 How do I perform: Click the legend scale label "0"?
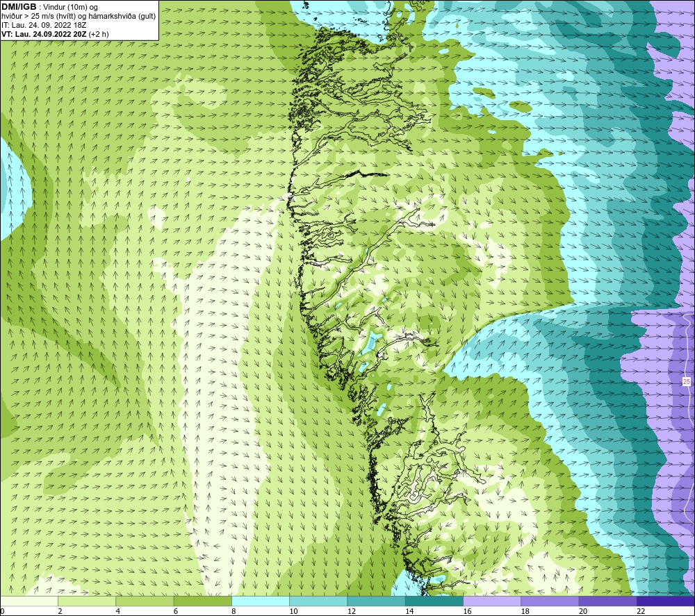(2, 611)
